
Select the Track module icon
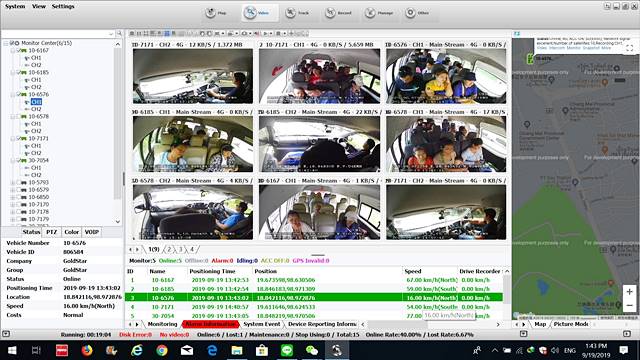tap(297, 13)
